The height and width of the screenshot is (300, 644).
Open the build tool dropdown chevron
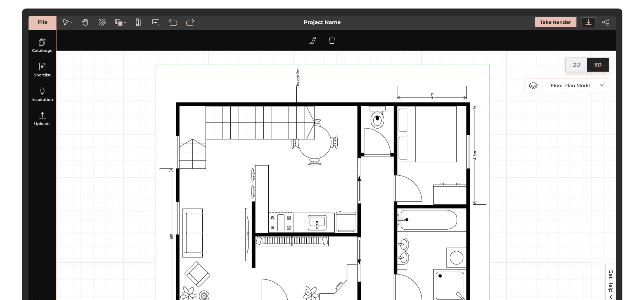pyautogui.click(x=124, y=23)
